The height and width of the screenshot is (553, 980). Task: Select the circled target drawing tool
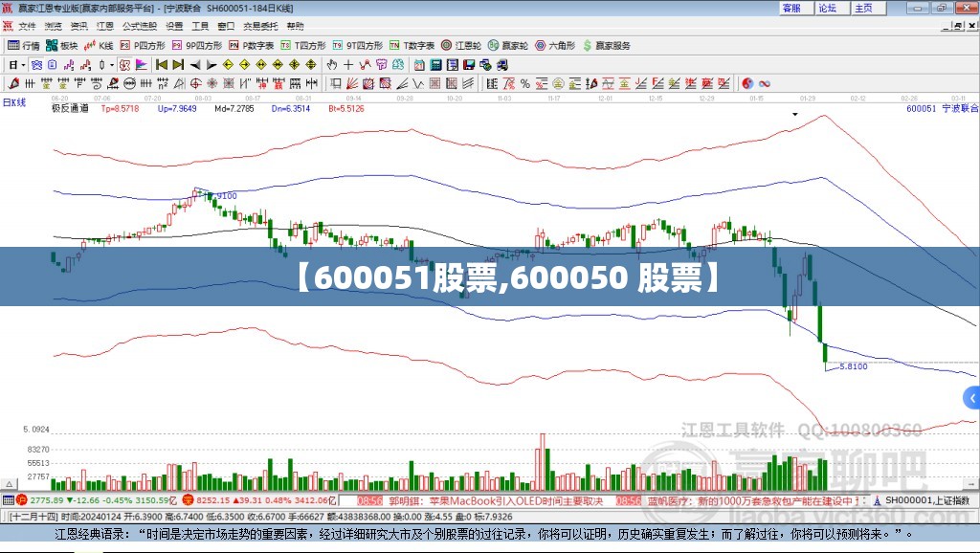coord(195,83)
